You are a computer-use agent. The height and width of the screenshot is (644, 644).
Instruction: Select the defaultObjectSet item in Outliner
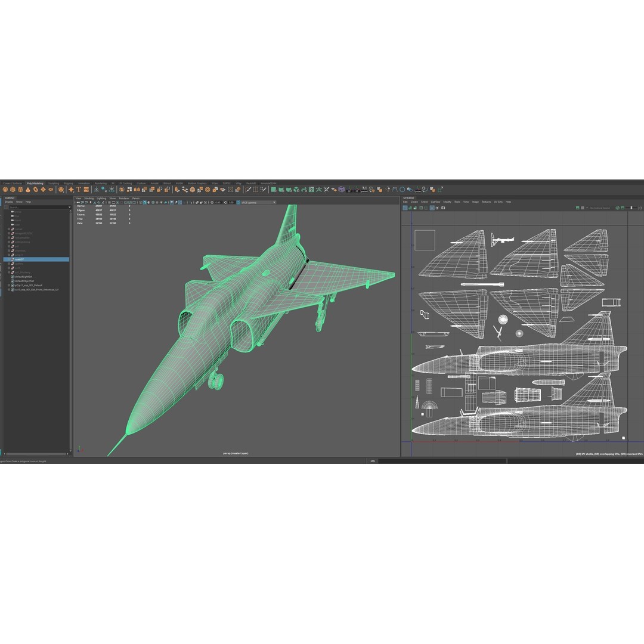tap(24, 281)
